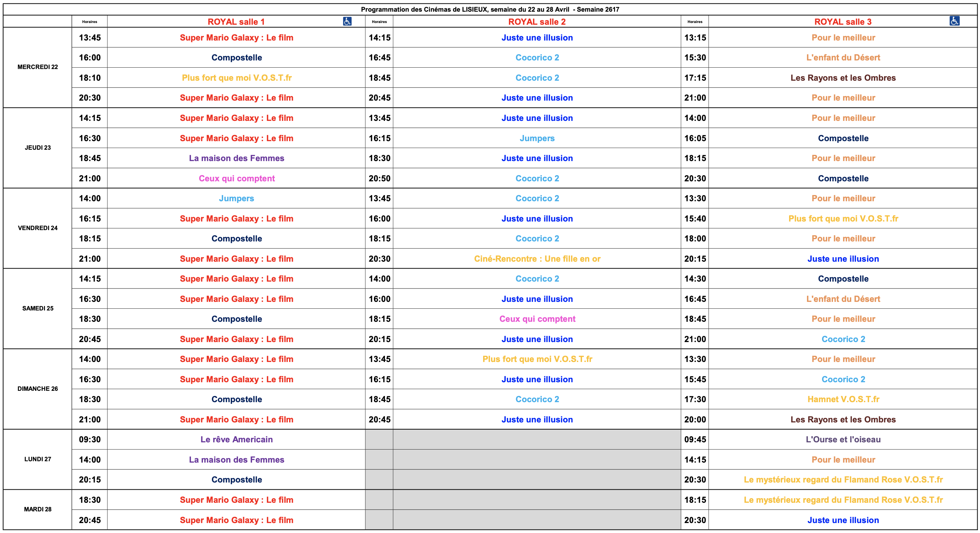This screenshot has height=533, width=980.
Task: Click the MARDI 28 day cell
Action: pyautogui.click(x=38, y=509)
